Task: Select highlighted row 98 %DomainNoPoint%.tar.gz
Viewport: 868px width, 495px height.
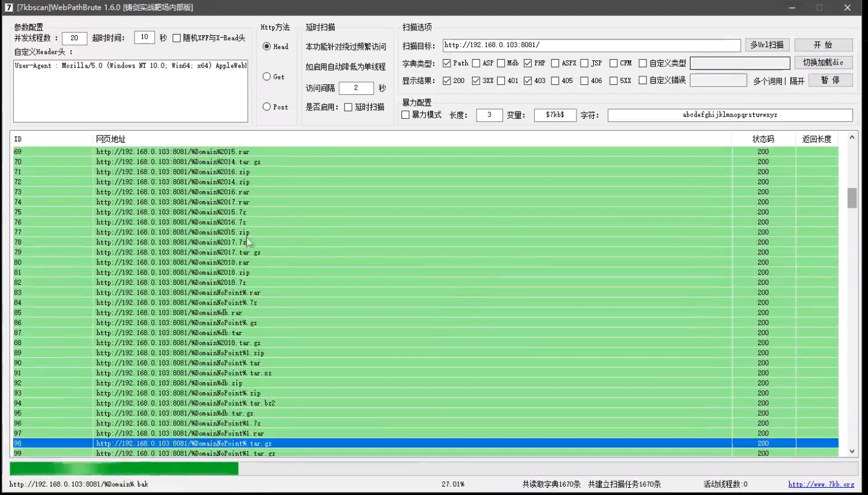Action: click(x=425, y=444)
